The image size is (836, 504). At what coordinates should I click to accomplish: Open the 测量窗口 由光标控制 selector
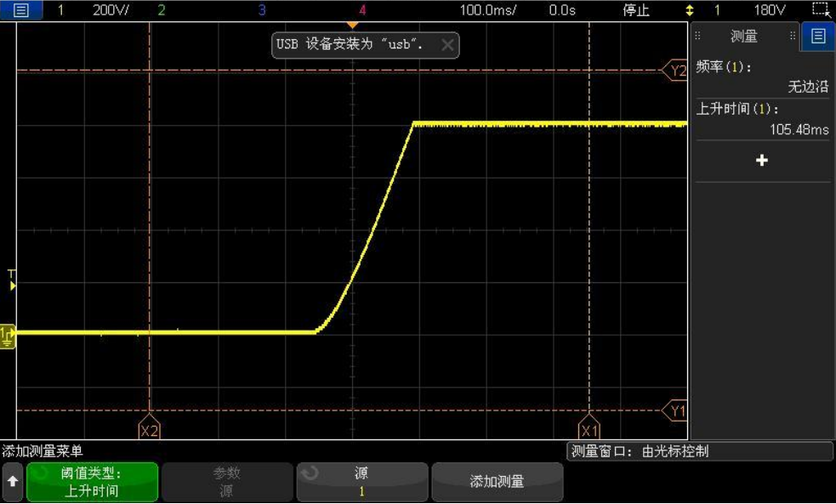699,451
